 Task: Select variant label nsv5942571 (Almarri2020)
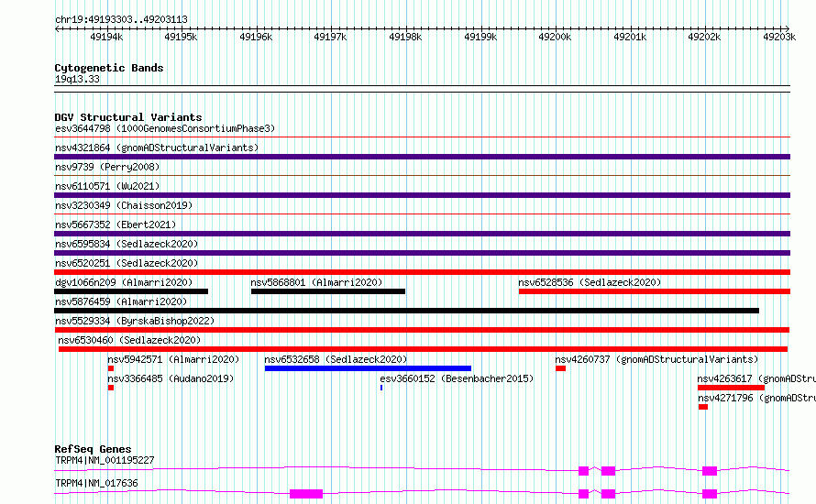173,359
